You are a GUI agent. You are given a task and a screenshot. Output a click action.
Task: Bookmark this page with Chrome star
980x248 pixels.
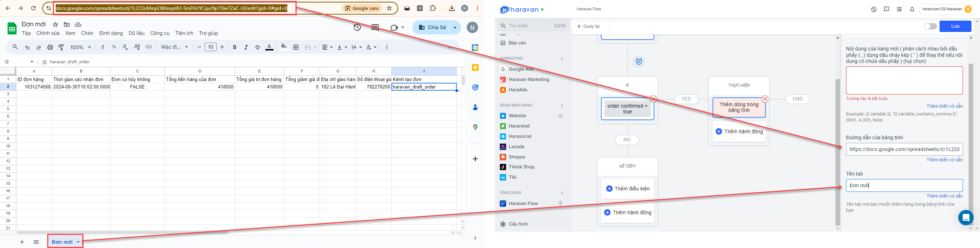click(x=389, y=9)
